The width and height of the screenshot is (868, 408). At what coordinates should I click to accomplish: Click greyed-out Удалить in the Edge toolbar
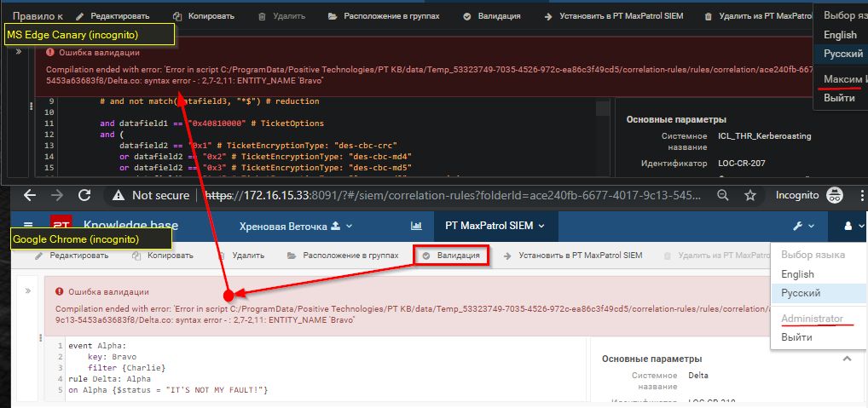281,16
